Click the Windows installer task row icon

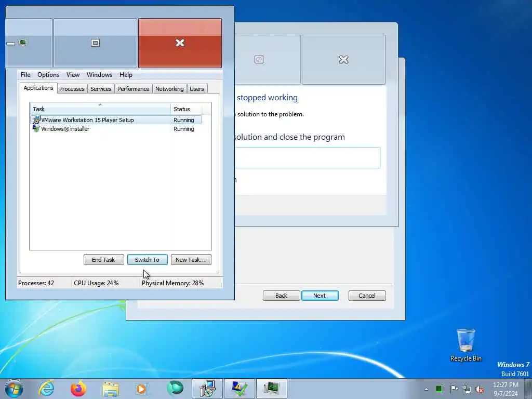coord(36,129)
